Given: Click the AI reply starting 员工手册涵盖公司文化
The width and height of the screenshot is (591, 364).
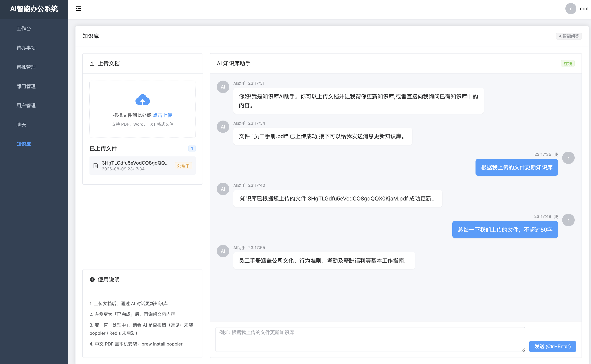Looking at the screenshot, I should (x=324, y=260).
